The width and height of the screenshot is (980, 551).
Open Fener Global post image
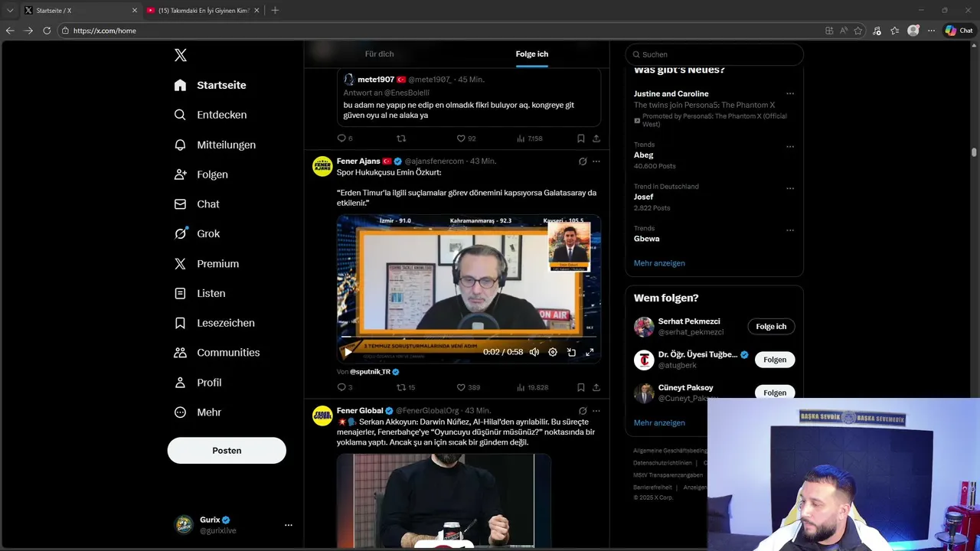coord(444,500)
